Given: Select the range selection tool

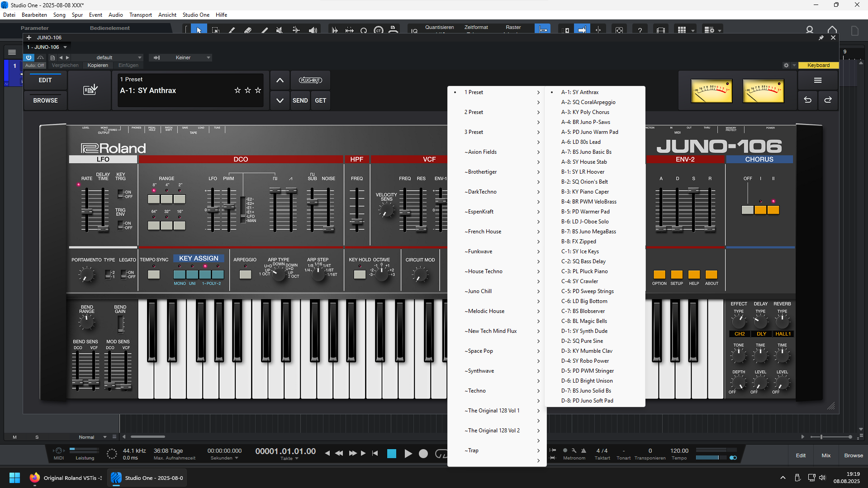Looking at the screenshot, I should pyautogui.click(x=216, y=30).
